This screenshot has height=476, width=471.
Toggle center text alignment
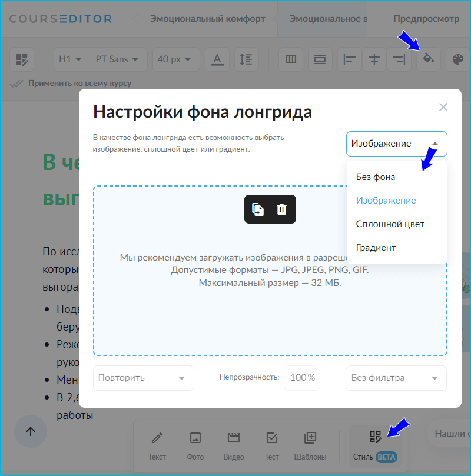[374, 59]
